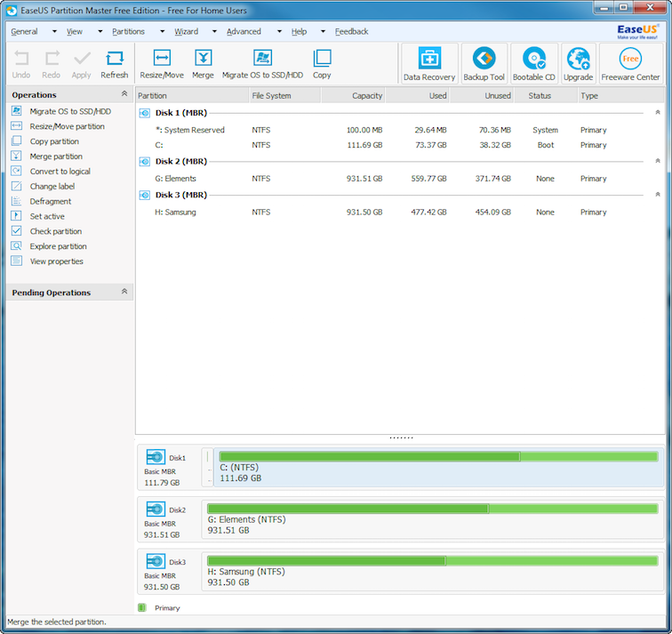Create a Bootable CD
The image size is (672, 634).
[534, 64]
